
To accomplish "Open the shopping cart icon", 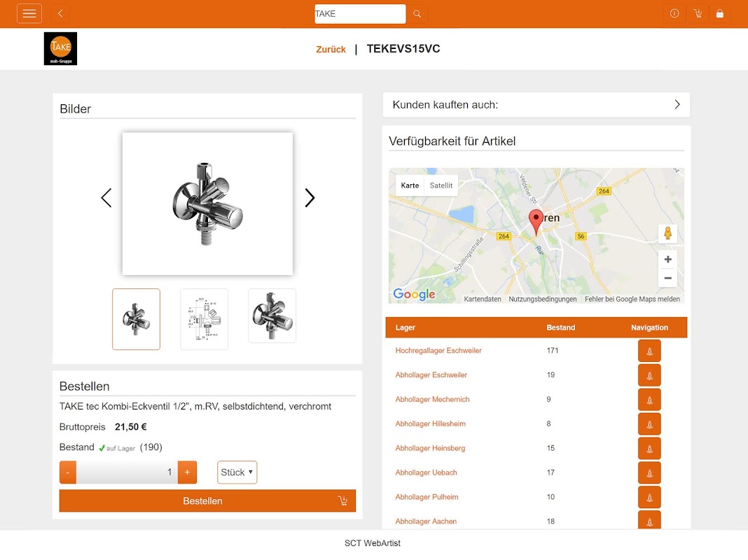I will coord(698,13).
